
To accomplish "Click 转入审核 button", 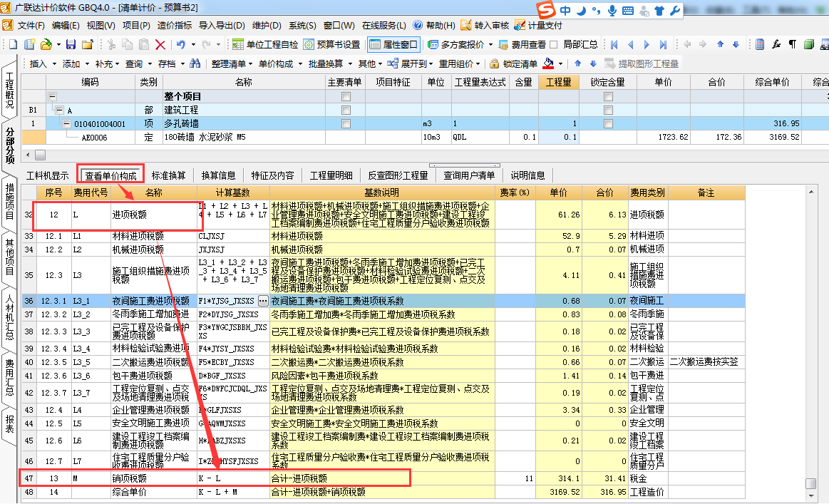I will [485, 26].
